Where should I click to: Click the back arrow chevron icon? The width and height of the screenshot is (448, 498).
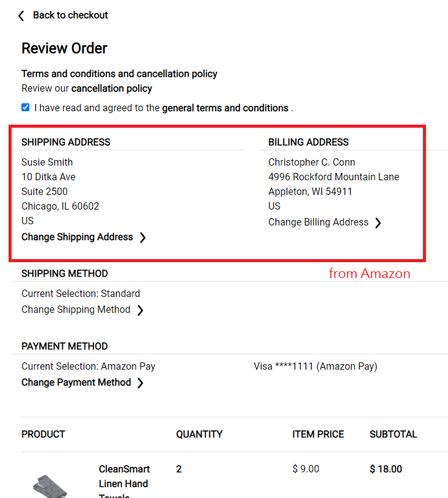[21, 15]
